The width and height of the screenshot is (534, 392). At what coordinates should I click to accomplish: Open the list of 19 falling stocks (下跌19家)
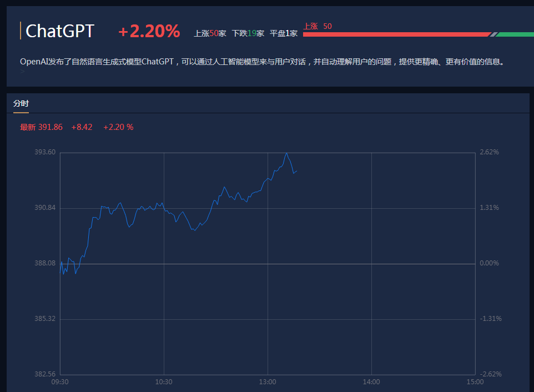coord(248,33)
